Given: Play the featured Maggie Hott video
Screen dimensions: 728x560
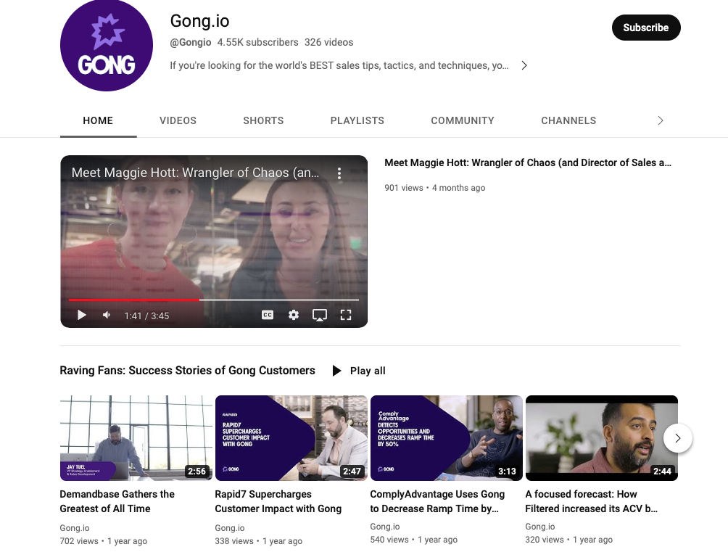Looking at the screenshot, I should [x=82, y=316].
